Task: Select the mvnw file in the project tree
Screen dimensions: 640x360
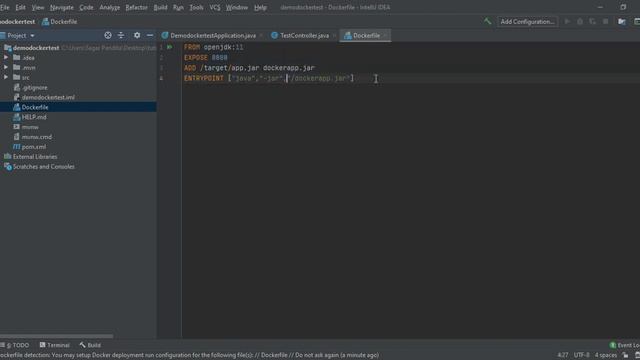Action: pyautogui.click(x=30, y=127)
